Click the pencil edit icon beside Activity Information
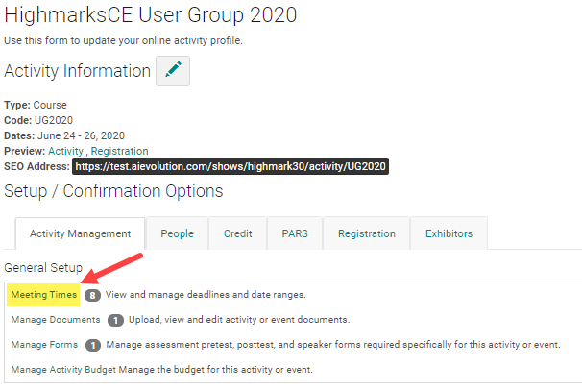The height and width of the screenshot is (392, 582). [x=173, y=71]
